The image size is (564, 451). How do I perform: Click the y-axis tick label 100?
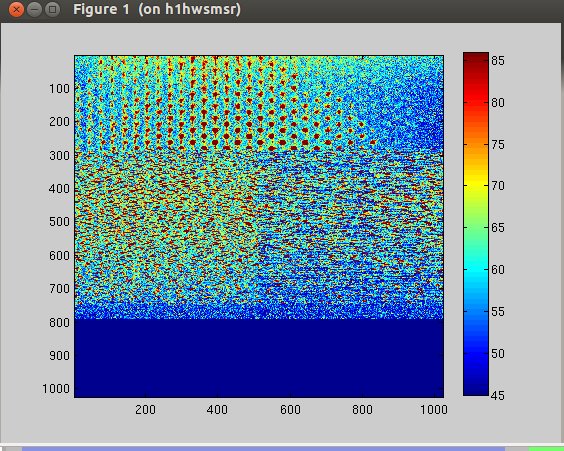point(59,88)
